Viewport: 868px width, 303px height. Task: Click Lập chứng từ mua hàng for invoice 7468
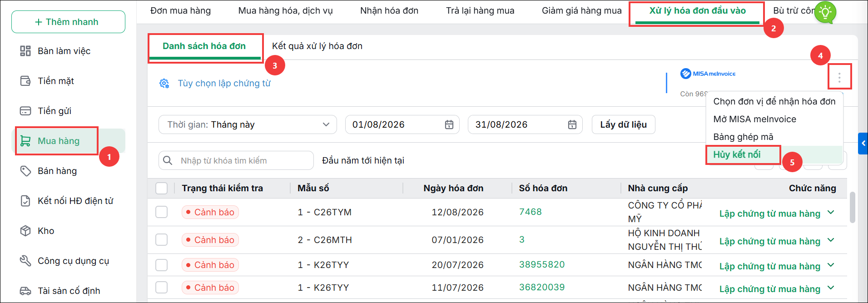click(x=769, y=214)
